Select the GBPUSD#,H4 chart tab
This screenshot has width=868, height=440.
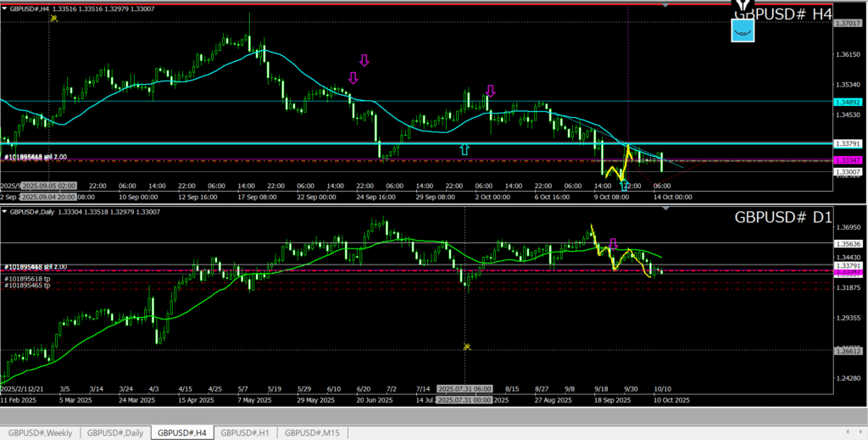click(x=182, y=433)
